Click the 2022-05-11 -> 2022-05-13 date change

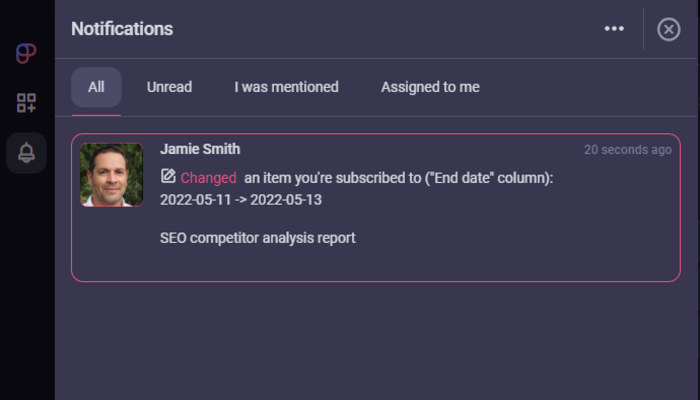241,199
